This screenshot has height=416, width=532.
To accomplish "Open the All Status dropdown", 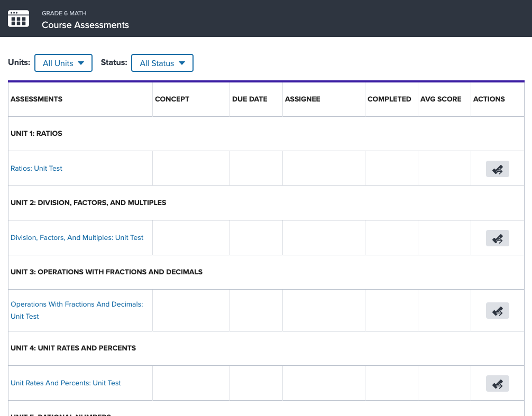I will point(162,63).
